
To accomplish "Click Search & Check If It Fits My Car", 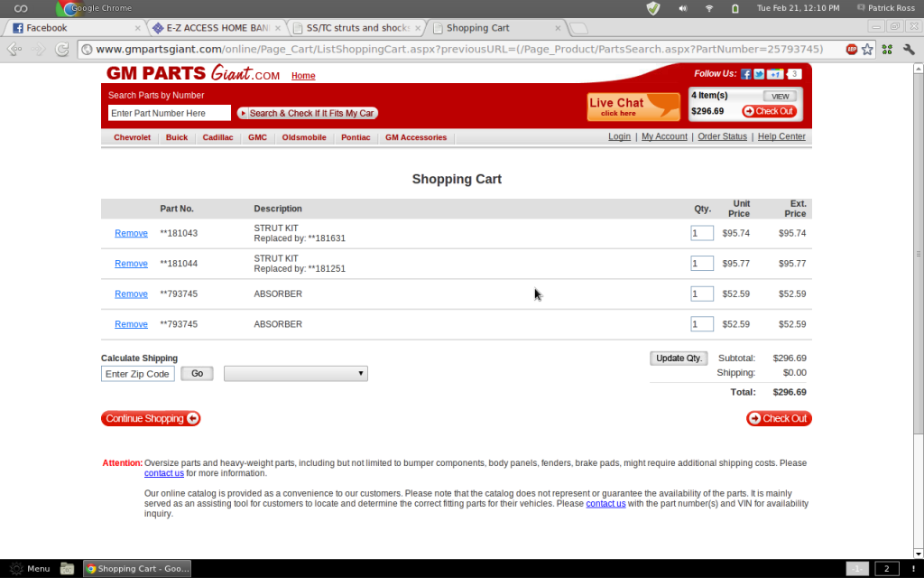I will click(308, 113).
